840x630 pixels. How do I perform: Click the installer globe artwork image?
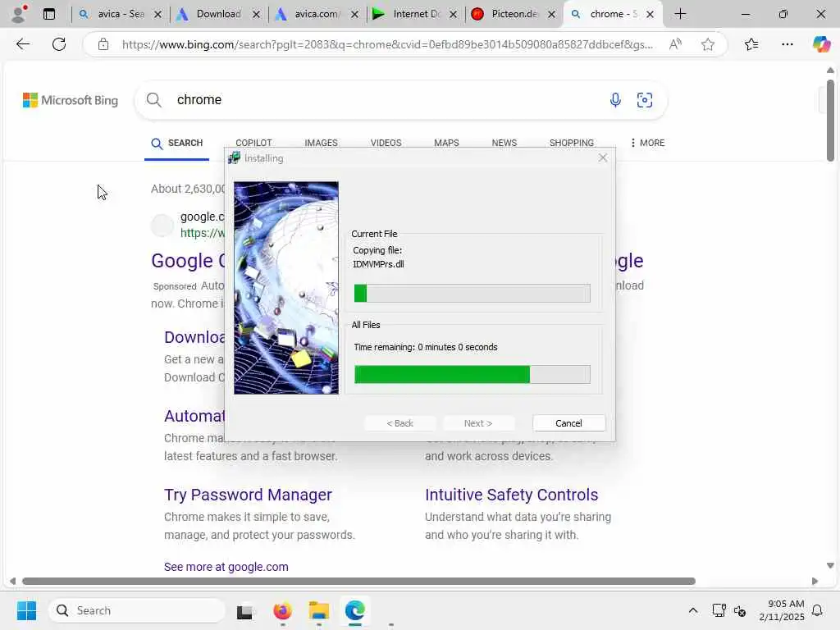coord(286,288)
